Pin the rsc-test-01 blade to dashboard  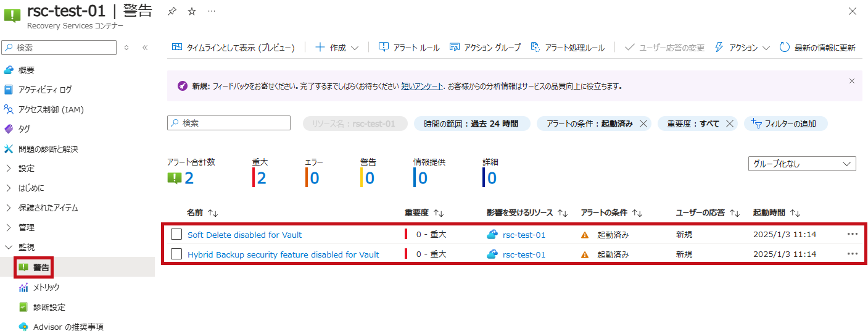tap(172, 12)
